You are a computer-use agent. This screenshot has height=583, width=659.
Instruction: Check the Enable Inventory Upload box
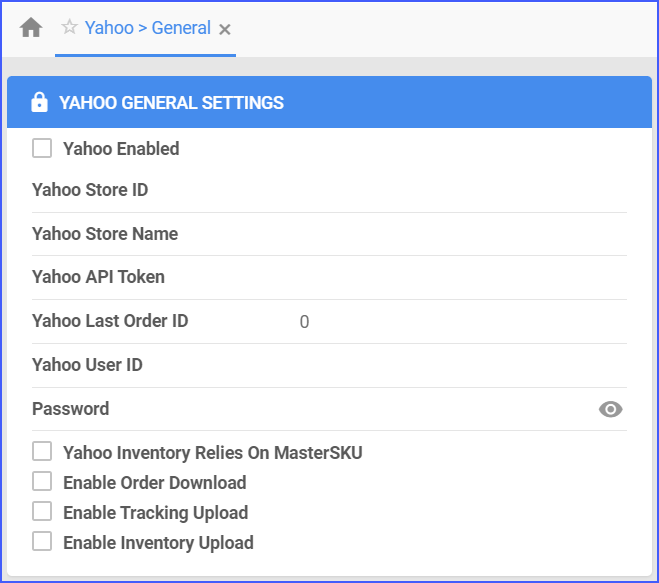pos(42,541)
